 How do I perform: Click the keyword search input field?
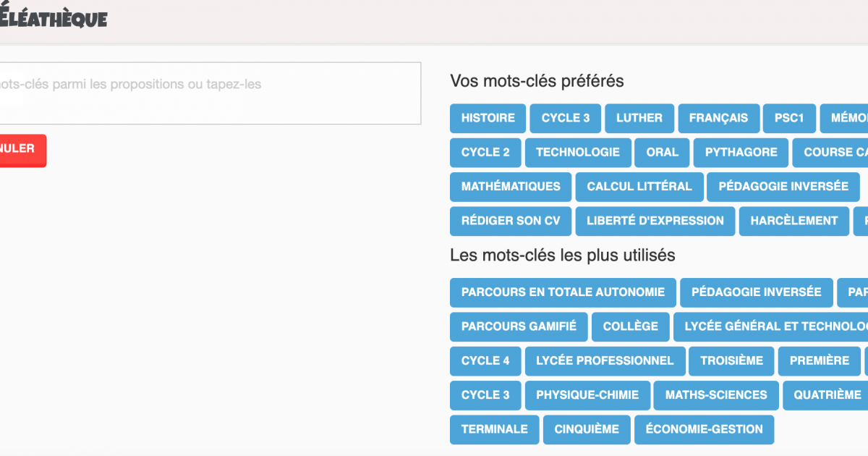[x=210, y=93]
